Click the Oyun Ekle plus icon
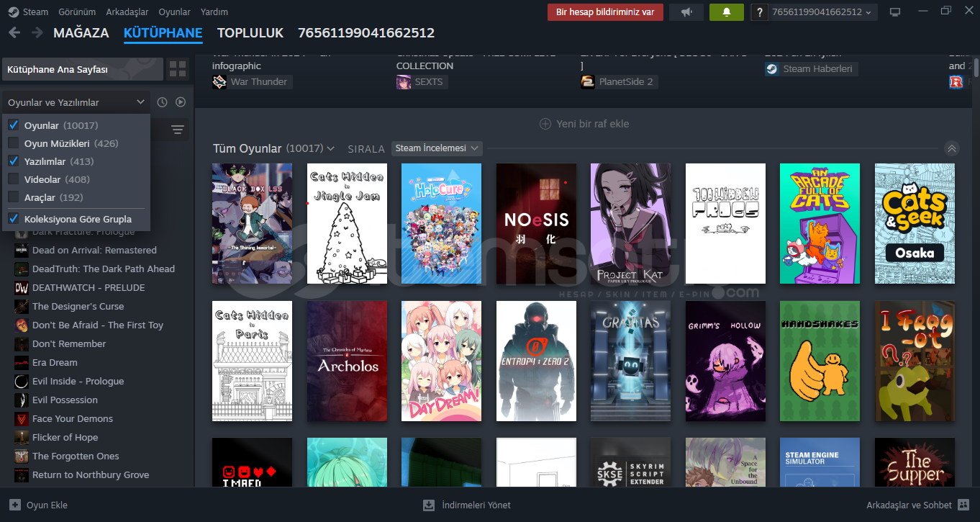The width and height of the screenshot is (980, 522). coord(15,505)
